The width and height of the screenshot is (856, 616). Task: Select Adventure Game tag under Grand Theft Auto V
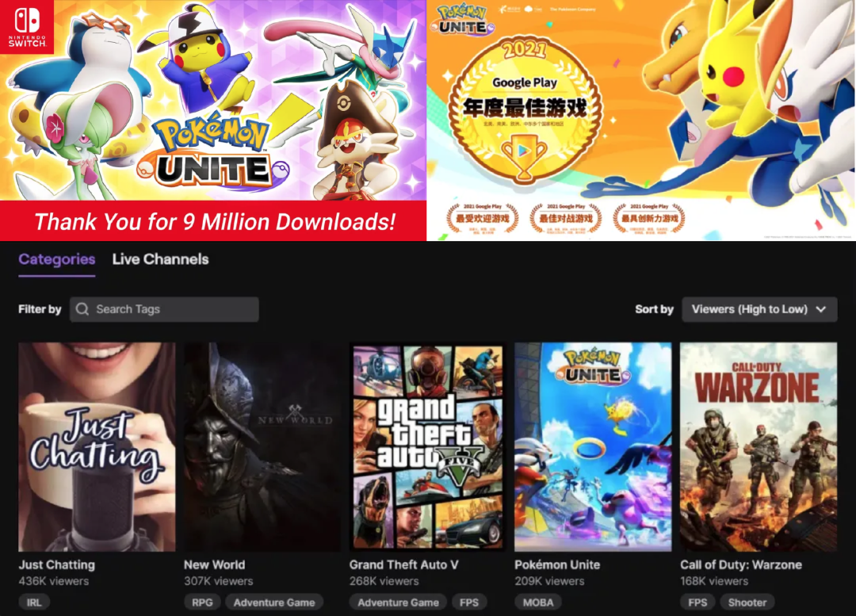(x=398, y=603)
